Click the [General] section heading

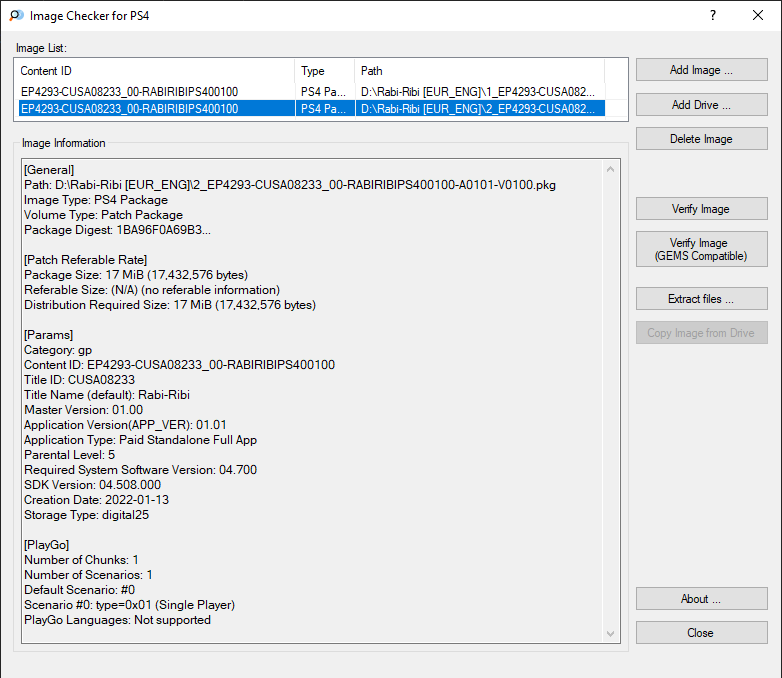49,170
